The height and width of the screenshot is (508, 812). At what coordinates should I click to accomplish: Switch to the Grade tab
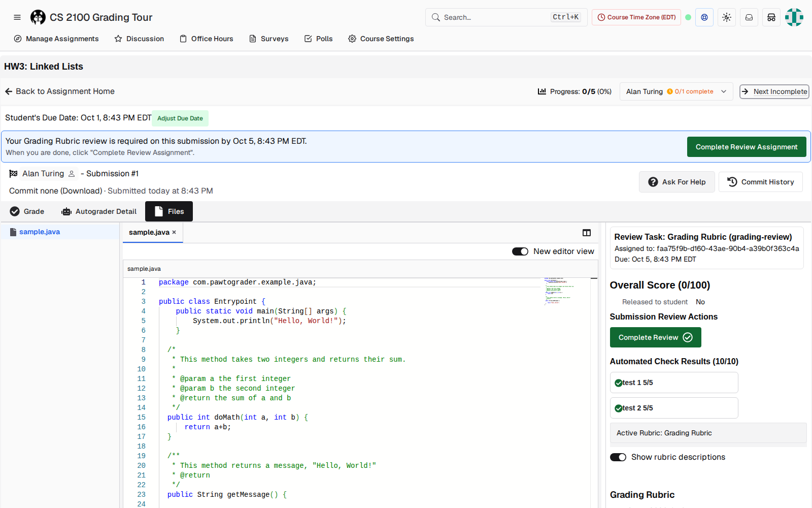pyautogui.click(x=27, y=211)
